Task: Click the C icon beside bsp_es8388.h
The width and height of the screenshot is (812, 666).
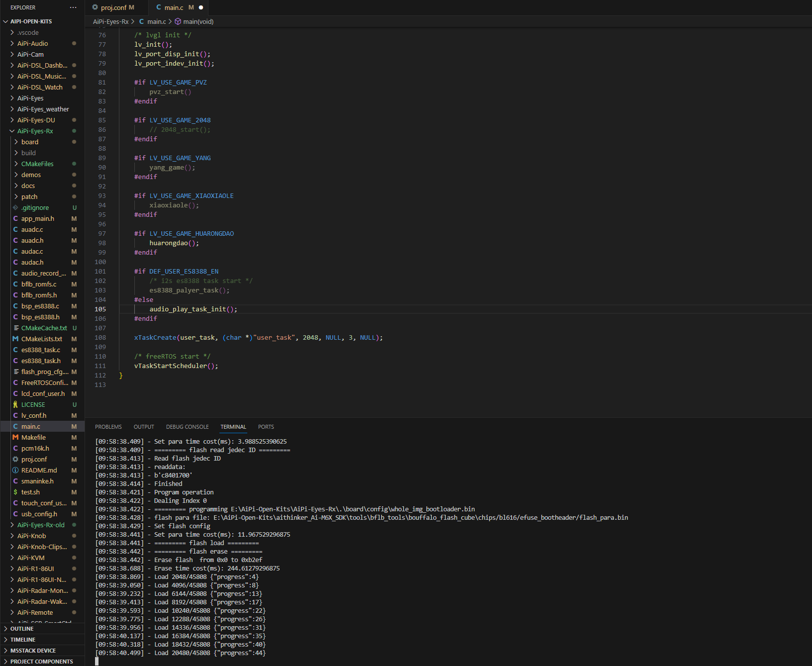Action: tap(15, 317)
